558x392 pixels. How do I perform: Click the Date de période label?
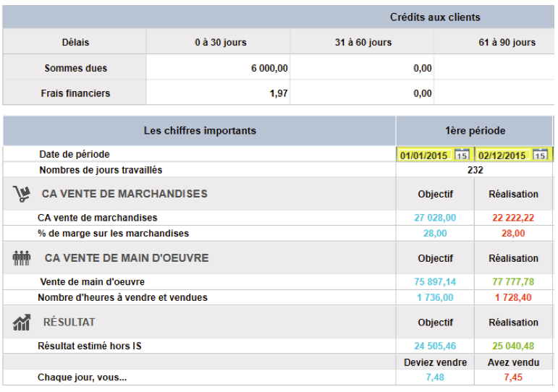[75, 154]
